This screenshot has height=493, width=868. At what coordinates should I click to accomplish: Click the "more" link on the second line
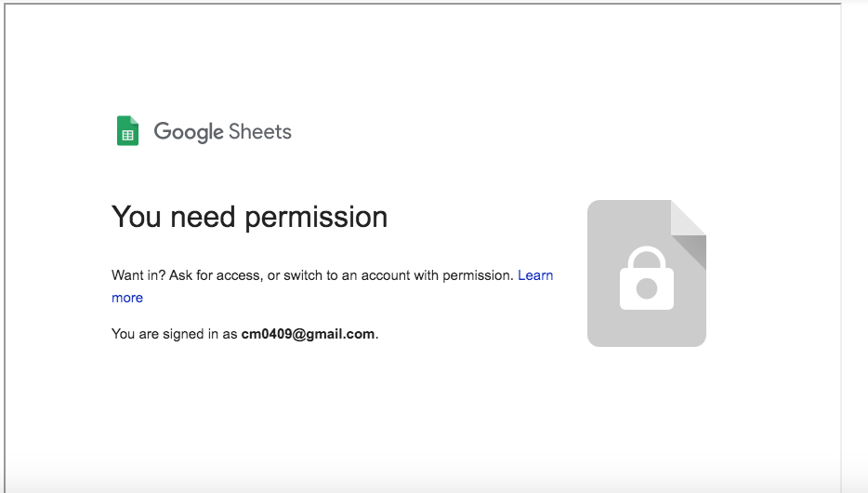(127, 298)
